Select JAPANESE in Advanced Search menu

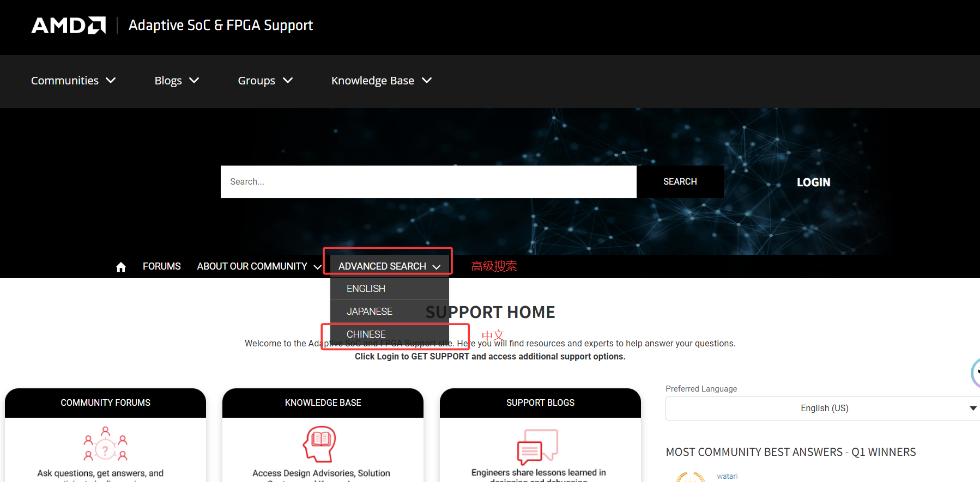point(390,312)
